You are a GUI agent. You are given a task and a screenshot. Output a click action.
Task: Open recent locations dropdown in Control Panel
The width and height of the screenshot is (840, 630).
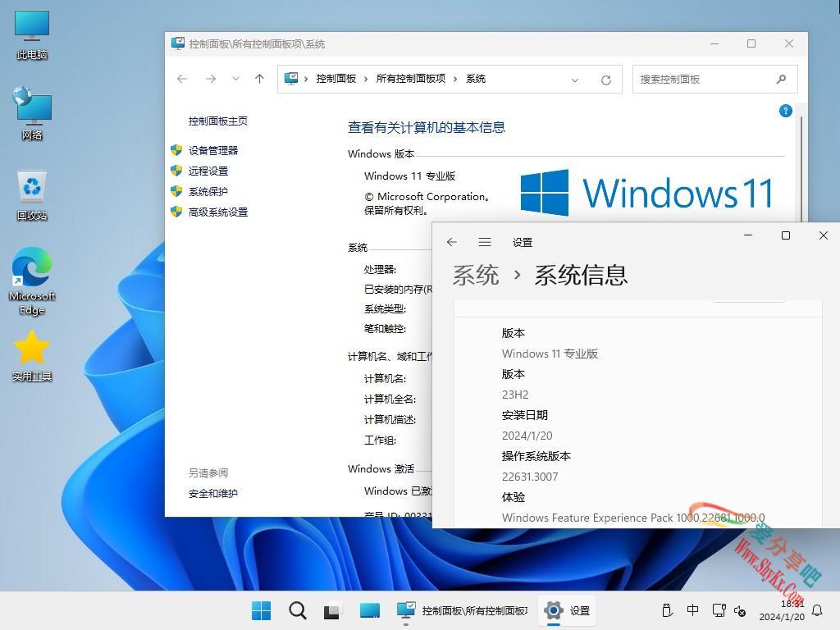point(235,80)
